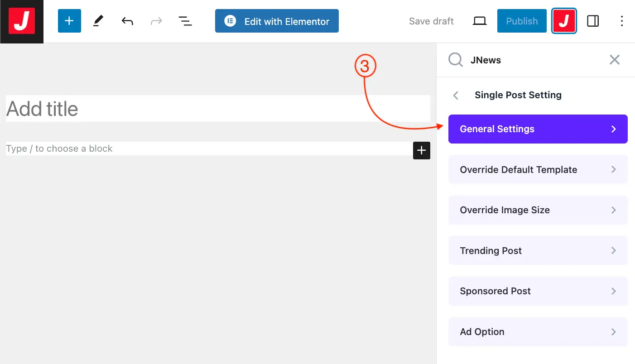Screen dimensions: 635x364
Task: Go back from Single Post Setting
Action: click(x=456, y=95)
